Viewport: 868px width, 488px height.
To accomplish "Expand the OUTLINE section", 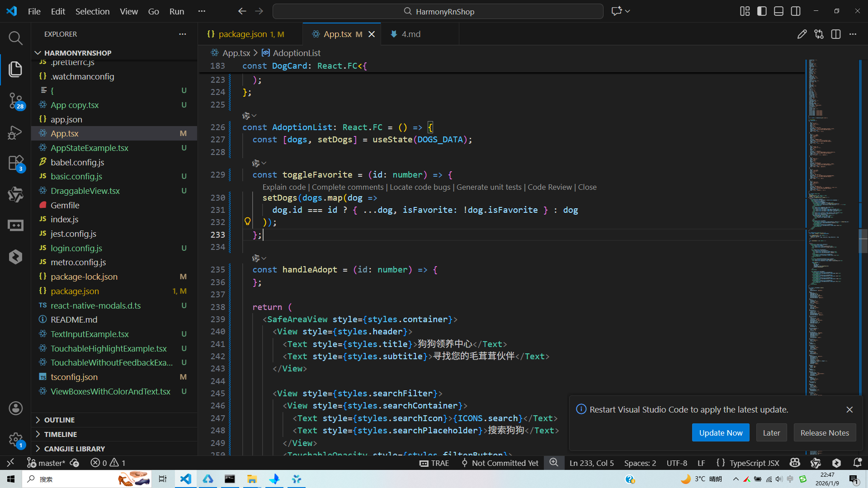I will [x=59, y=420].
